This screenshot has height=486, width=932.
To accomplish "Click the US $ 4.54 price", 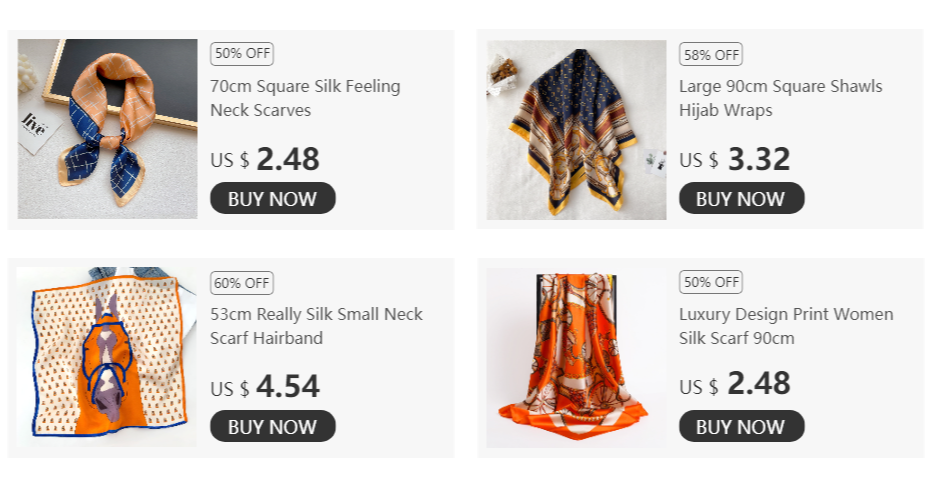I will [265, 387].
